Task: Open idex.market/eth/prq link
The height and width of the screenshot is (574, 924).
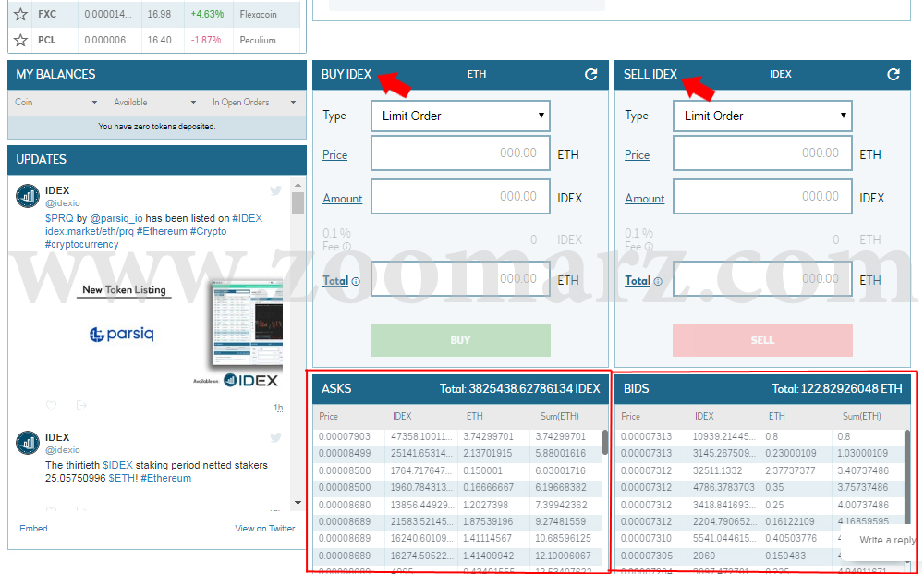Action: (90, 232)
